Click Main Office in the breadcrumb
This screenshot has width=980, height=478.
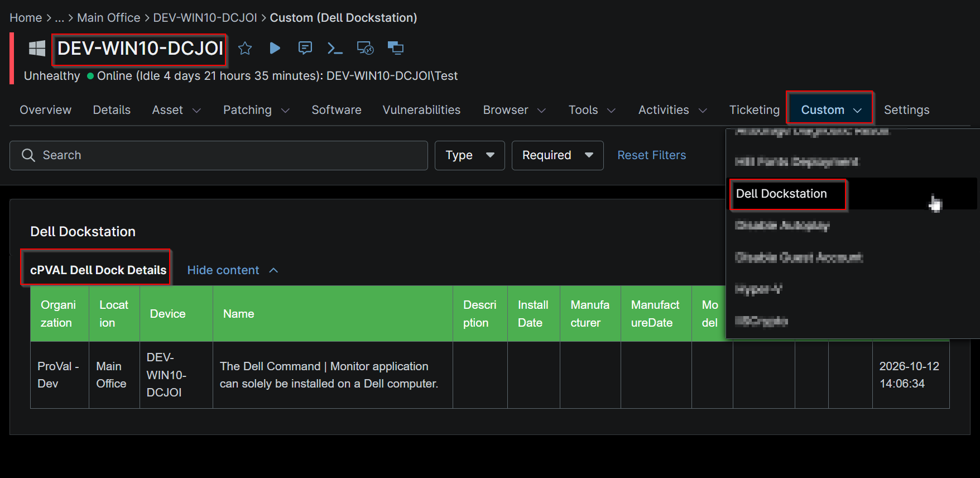click(109, 18)
